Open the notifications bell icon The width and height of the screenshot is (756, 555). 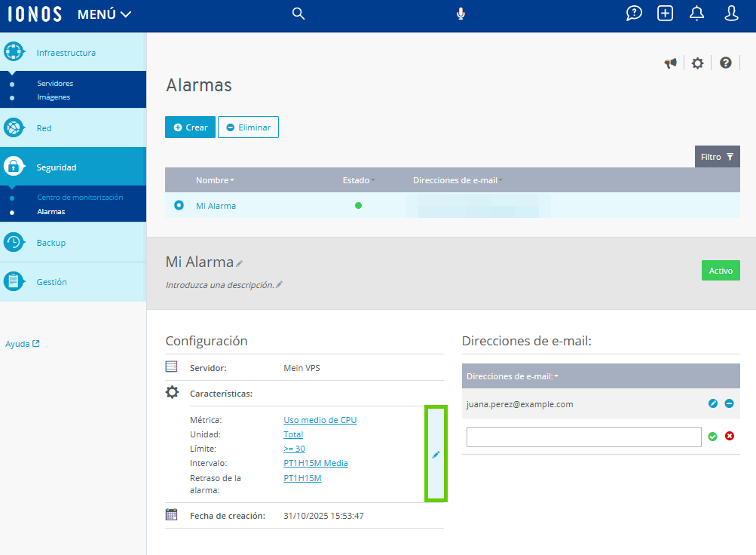coord(695,13)
